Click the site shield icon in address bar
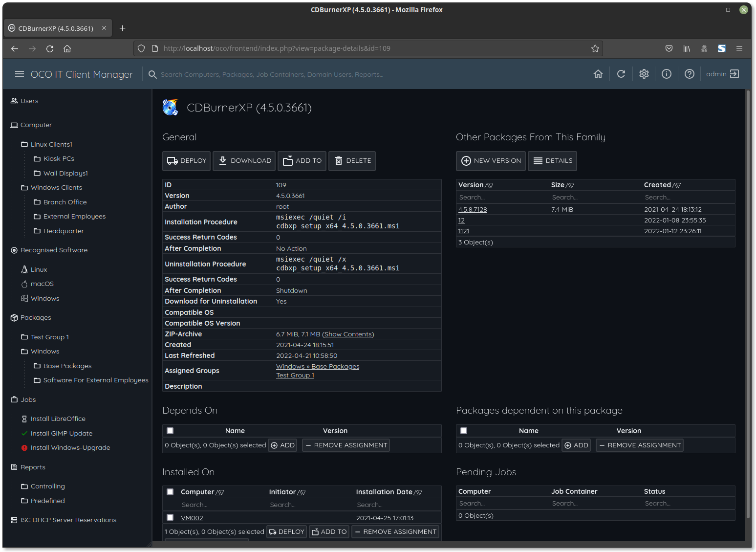The width and height of the screenshot is (756, 552). pyautogui.click(x=141, y=48)
